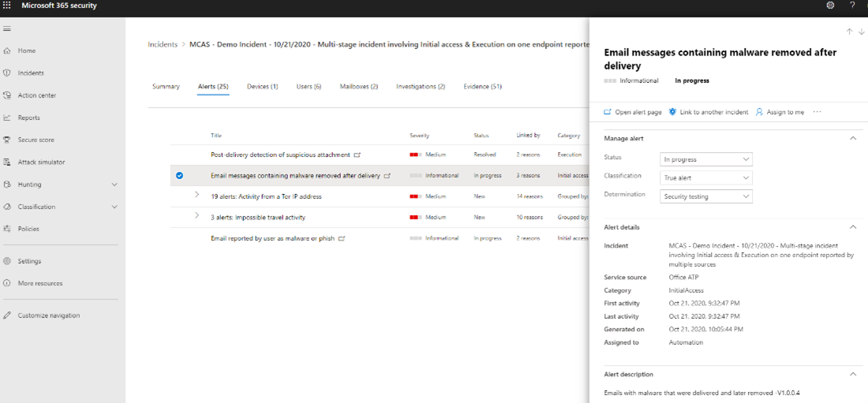Click the Settings gear in sidebar

(7, 261)
